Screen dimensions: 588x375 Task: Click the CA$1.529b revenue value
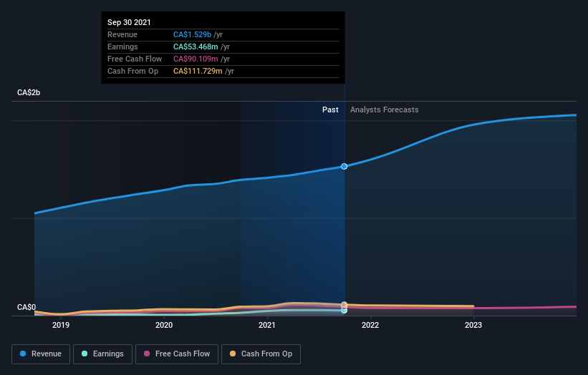coord(192,34)
